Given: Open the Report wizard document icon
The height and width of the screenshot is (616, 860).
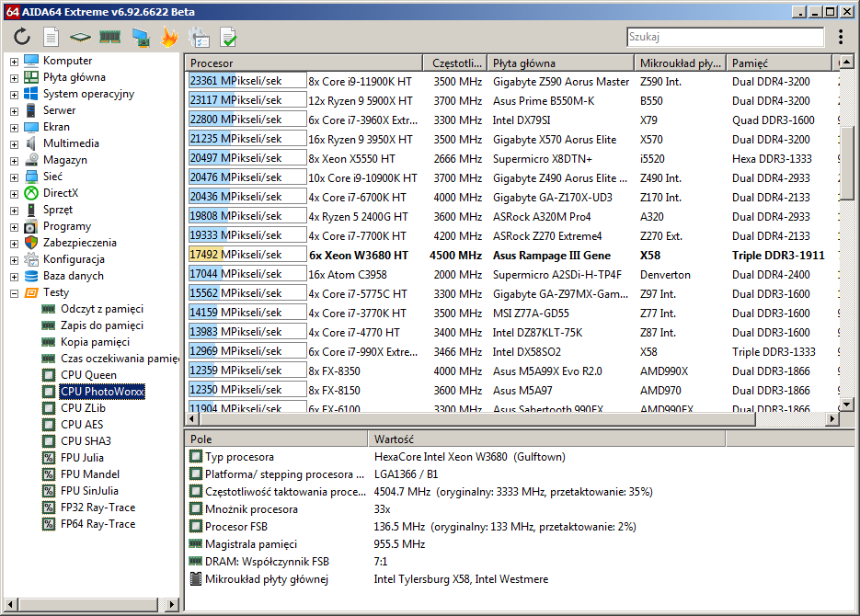Looking at the screenshot, I should tap(51, 37).
